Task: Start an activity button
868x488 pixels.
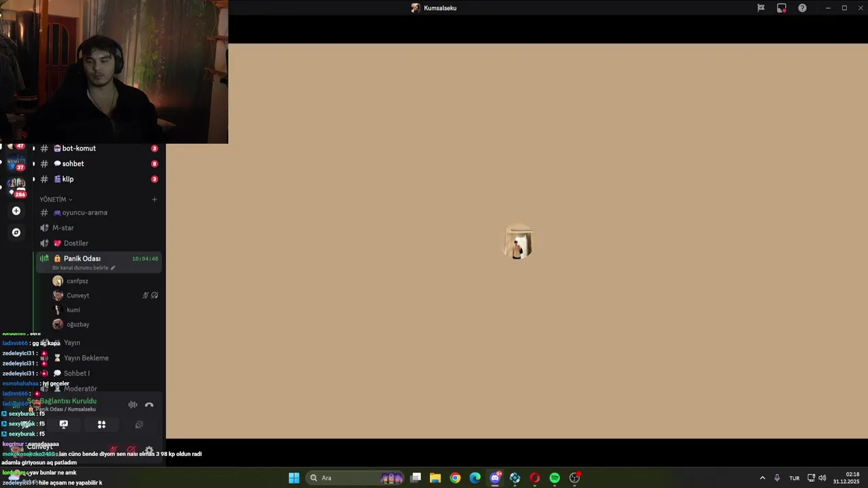Action: tap(102, 424)
